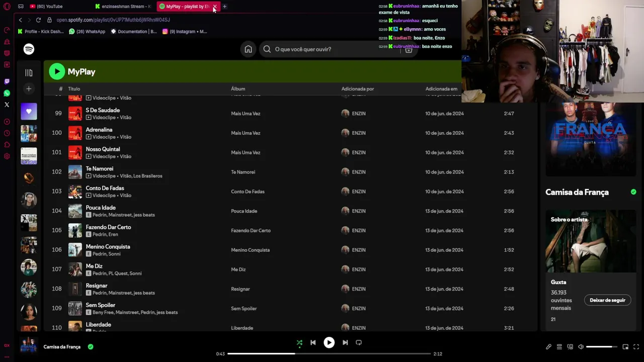The height and width of the screenshot is (362, 644).
Task: Reload the page
Action: coord(38,20)
